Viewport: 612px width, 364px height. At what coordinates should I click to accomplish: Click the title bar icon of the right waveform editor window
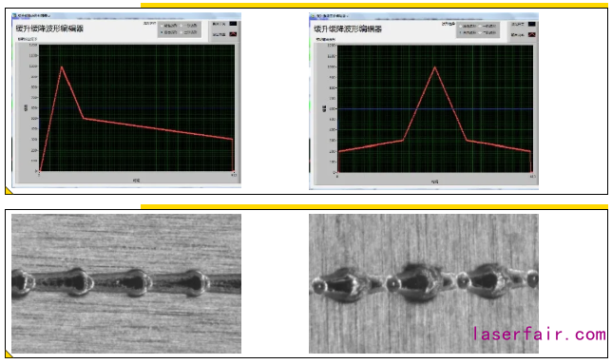(313, 16)
